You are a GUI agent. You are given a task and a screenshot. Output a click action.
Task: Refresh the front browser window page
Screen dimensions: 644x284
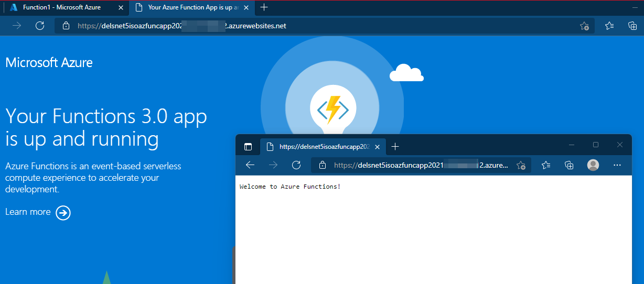(296, 165)
